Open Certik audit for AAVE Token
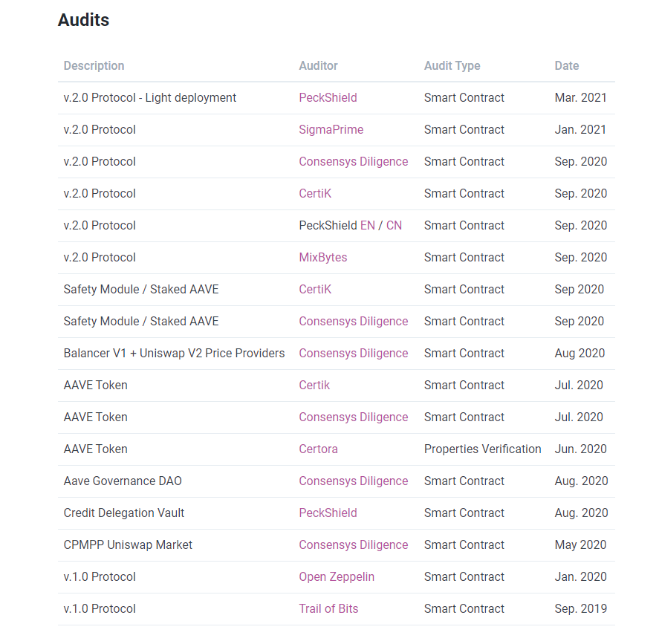 coord(314,385)
